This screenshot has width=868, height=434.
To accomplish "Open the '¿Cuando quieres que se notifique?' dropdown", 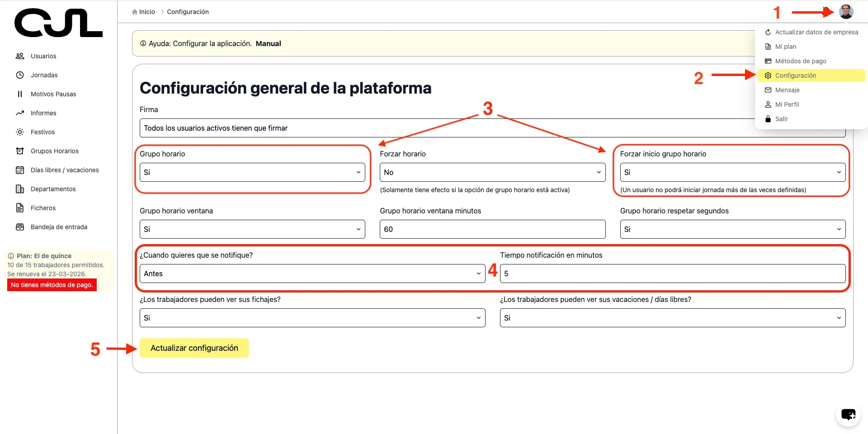I will [x=312, y=274].
